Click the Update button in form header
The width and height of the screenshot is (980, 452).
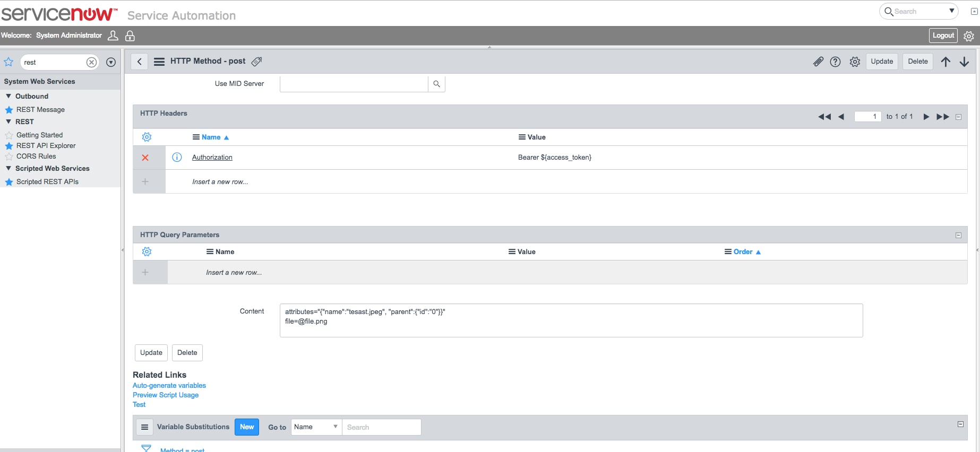coord(882,62)
